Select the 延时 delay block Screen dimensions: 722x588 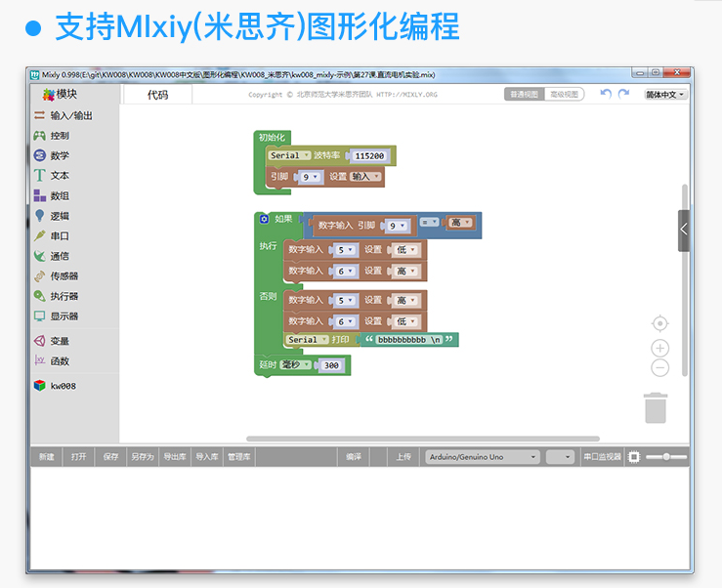pyautogui.click(x=303, y=365)
